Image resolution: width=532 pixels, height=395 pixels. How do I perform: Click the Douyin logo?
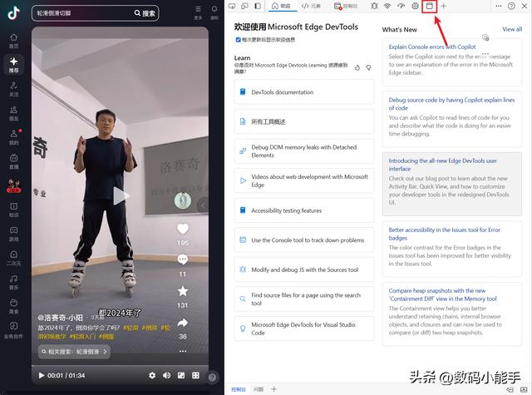13,13
